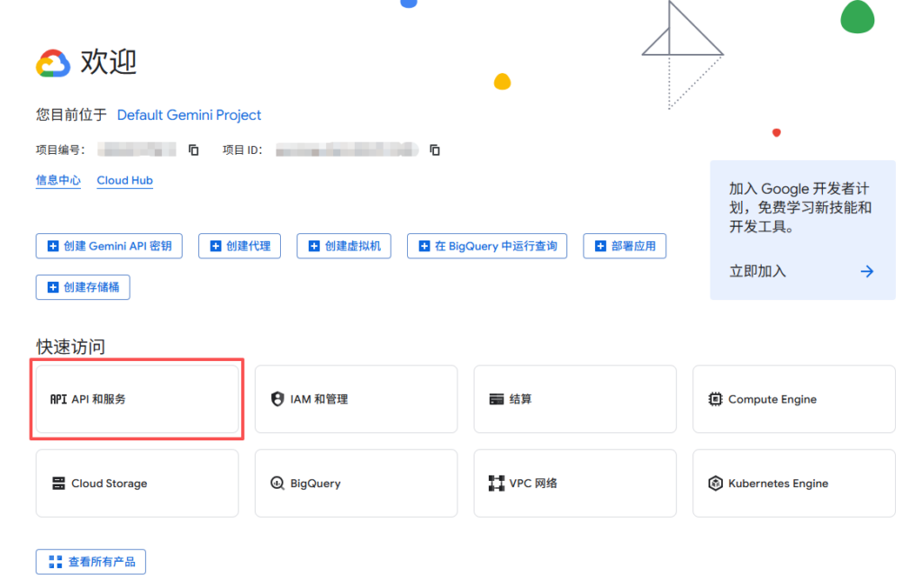Click plus icon on 创建存储桶 button
Image resolution: width=922 pixels, height=588 pixels.
click(x=53, y=287)
